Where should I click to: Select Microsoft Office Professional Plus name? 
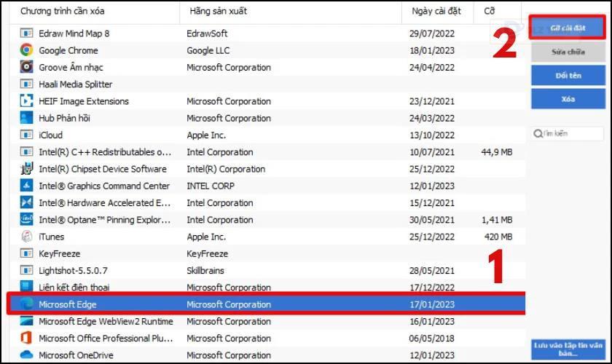click(106, 339)
